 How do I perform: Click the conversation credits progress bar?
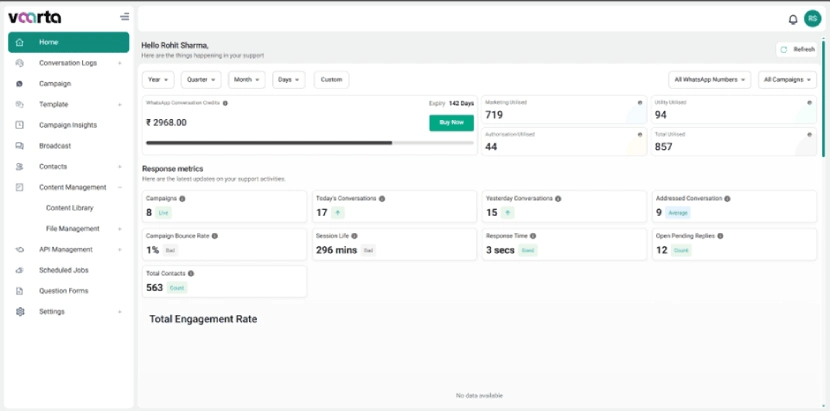click(309, 143)
